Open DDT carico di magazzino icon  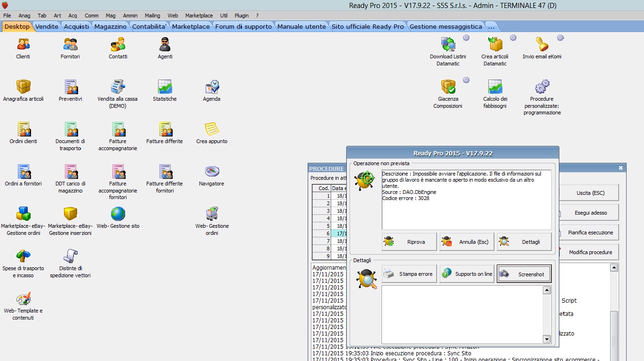[x=71, y=172]
